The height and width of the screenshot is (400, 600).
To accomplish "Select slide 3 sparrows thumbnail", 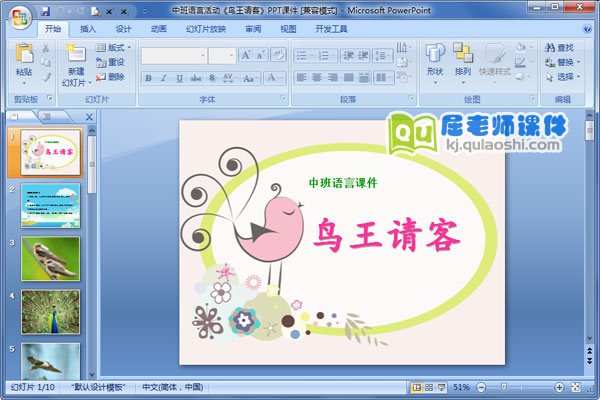I will [51, 259].
